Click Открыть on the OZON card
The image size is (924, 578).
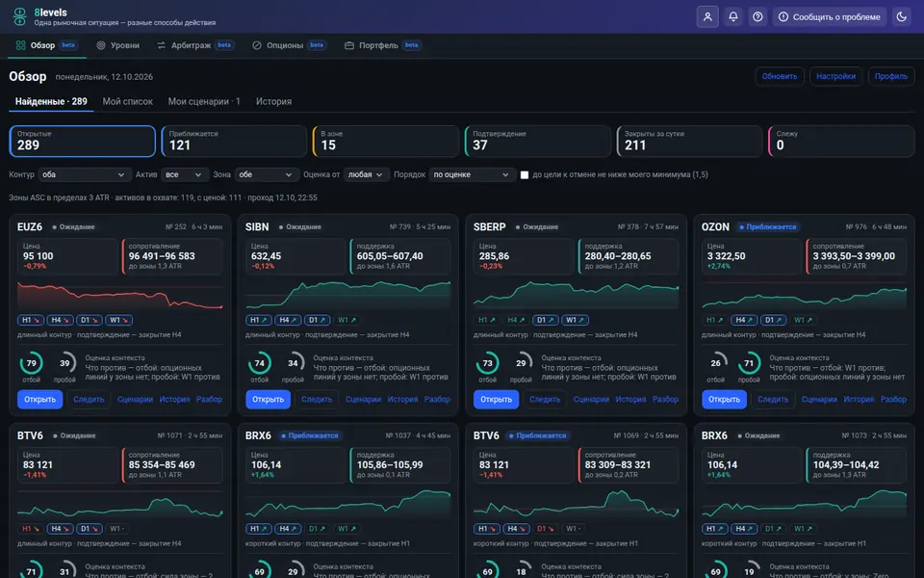[x=724, y=399]
